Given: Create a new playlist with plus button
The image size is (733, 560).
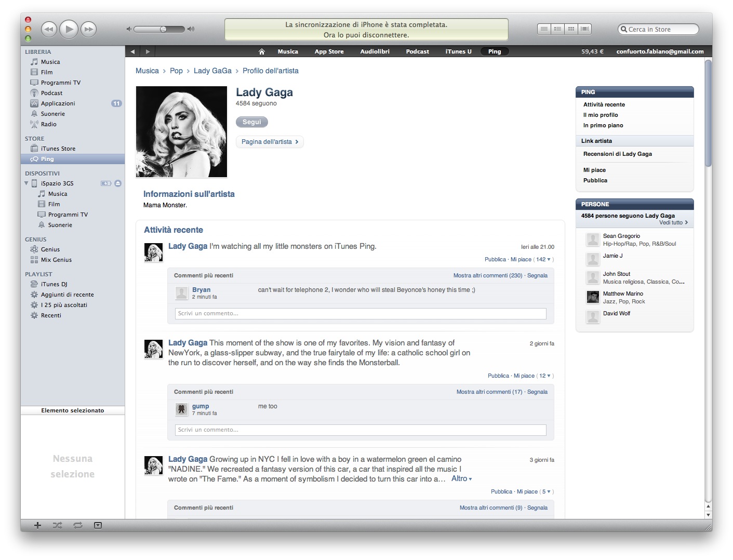Looking at the screenshot, I should (x=37, y=525).
